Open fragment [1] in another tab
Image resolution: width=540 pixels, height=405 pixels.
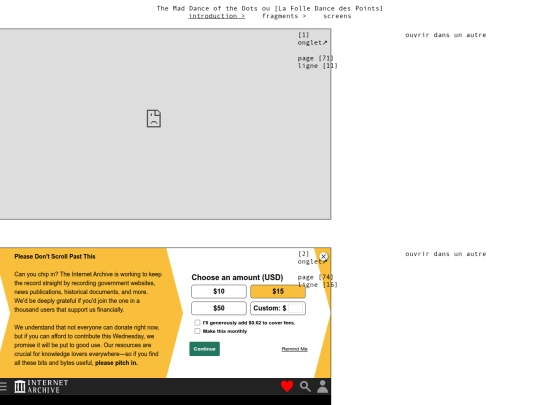[x=446, y=35]
